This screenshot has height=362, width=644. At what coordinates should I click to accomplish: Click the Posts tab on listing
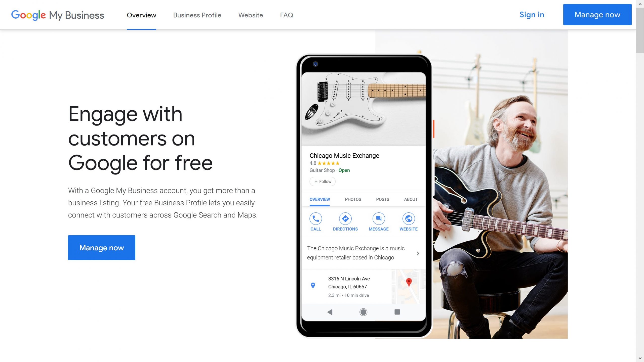[x=382, y=199]
